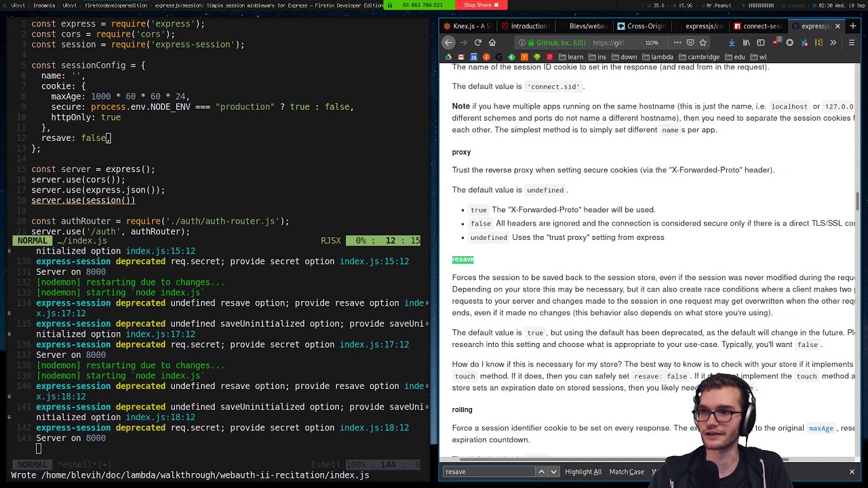Open the Y Hacker News bookmark

[x=524, y=57]
